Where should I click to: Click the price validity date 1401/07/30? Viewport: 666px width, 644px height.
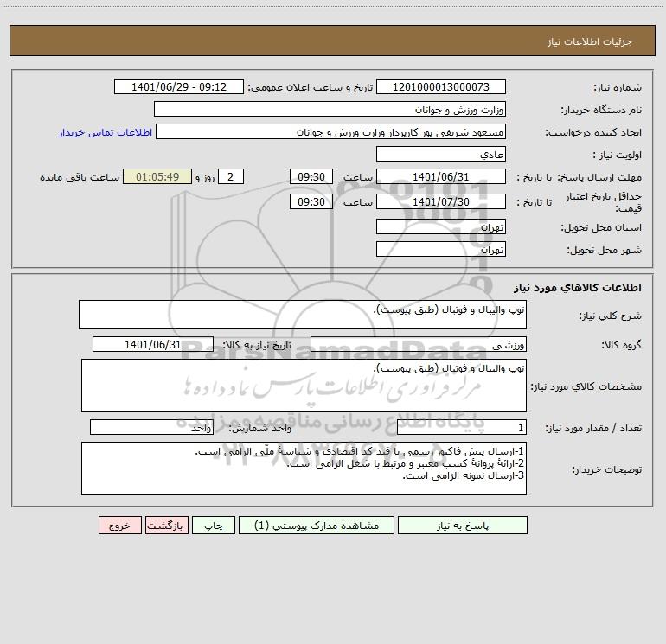click(441, 201)
